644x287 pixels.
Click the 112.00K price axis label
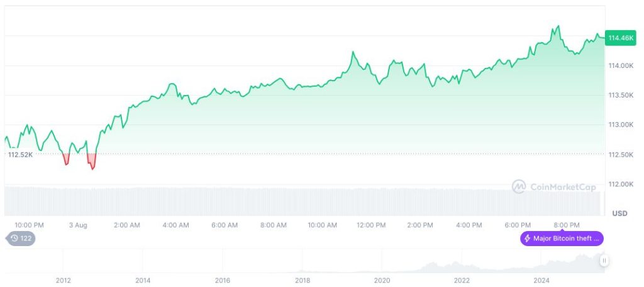click(x=619, y=184)
